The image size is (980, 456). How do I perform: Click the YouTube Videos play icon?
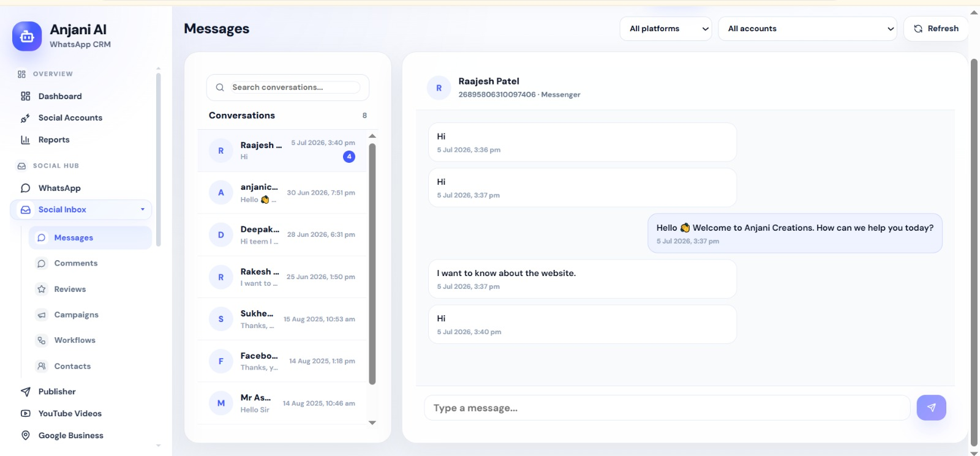click(25, 414)
